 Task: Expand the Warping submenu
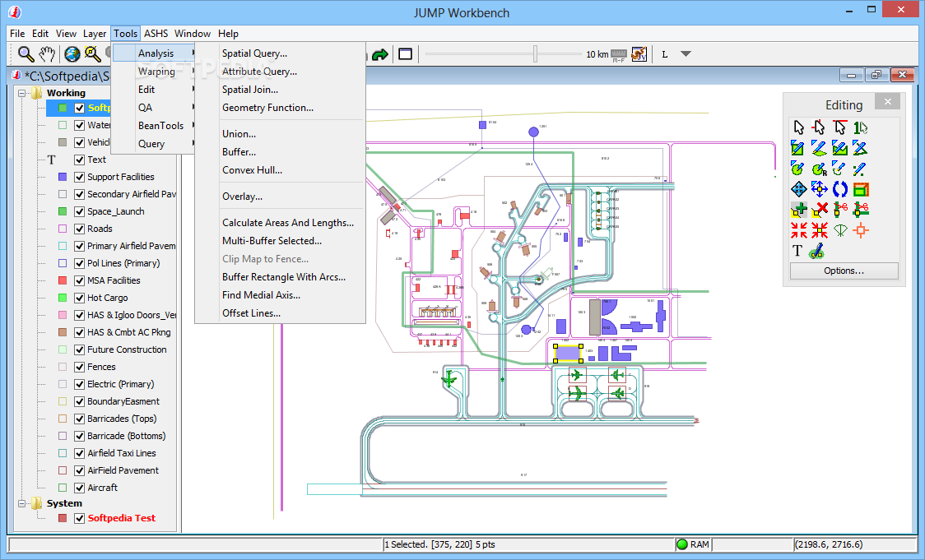pyautogui.click(x=153, y=72)
